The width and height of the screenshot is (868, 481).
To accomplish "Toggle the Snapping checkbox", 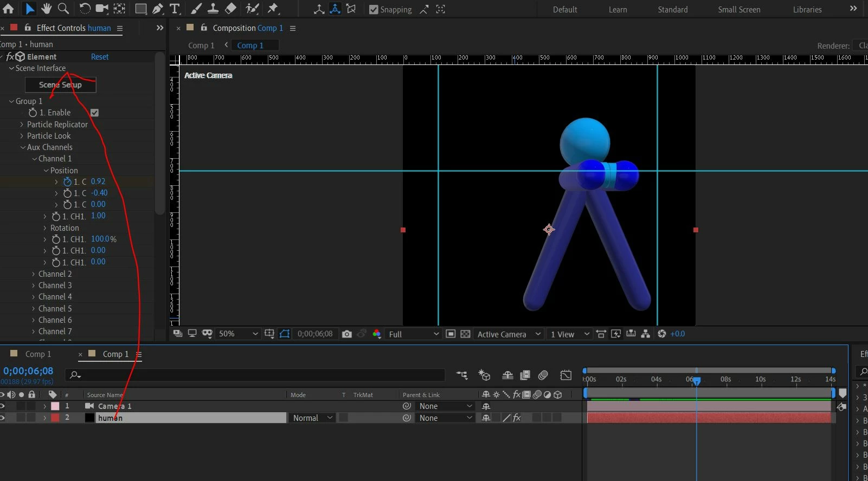I will point(374,10).
